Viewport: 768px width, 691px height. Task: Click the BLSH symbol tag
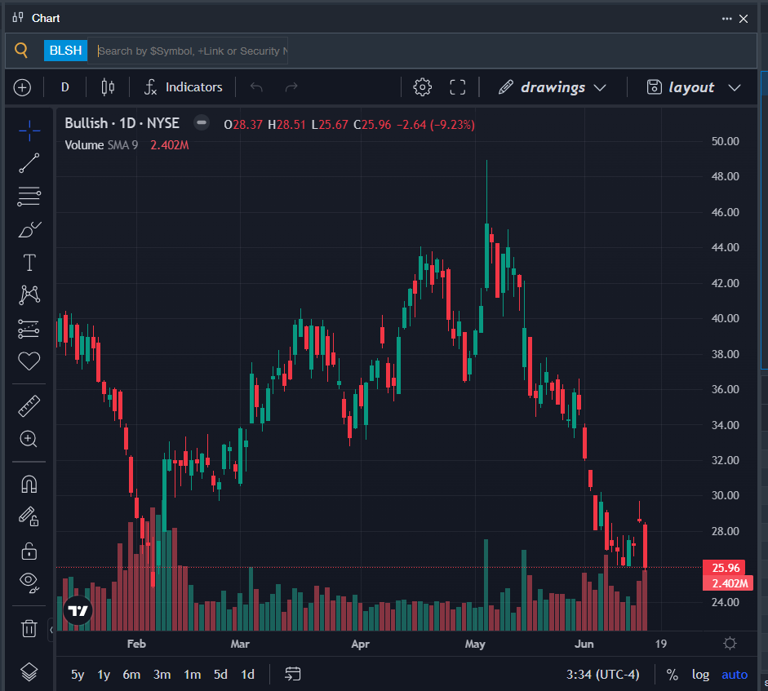66,50
